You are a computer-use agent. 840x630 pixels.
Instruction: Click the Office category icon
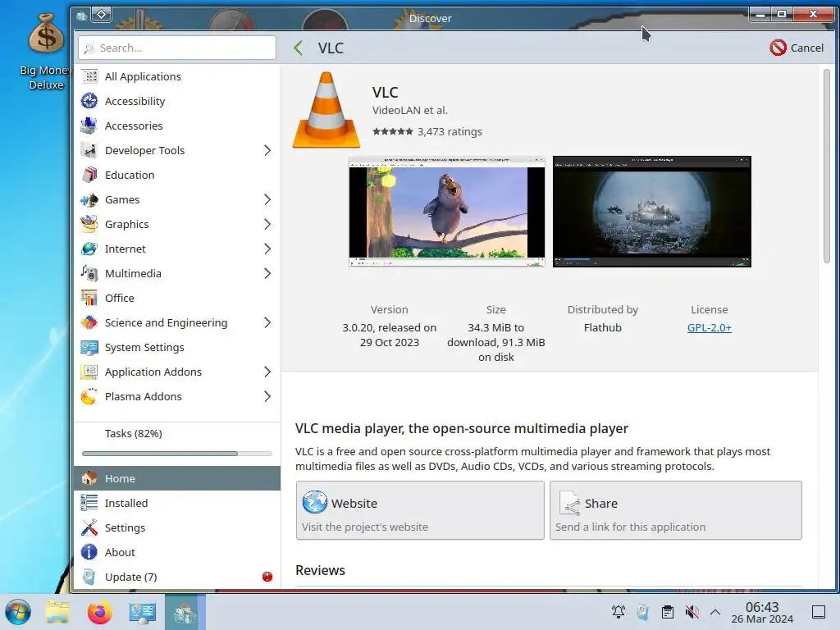point(89,299)
